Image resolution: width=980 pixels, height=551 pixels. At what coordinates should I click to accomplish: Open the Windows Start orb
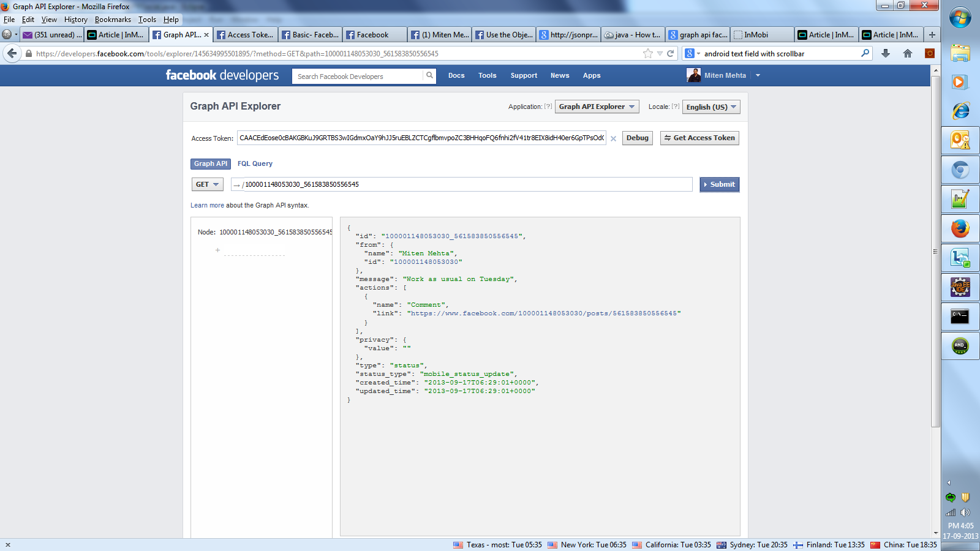(x=960, y=18)
